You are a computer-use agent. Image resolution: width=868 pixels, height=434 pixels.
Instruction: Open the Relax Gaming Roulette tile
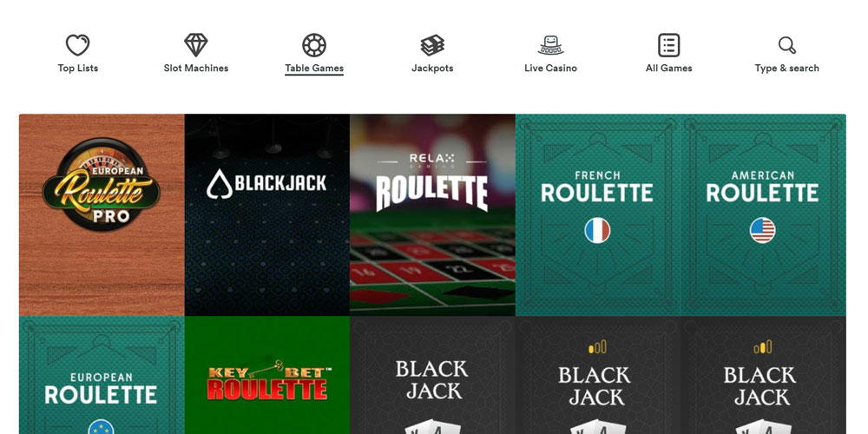point(432,214)
